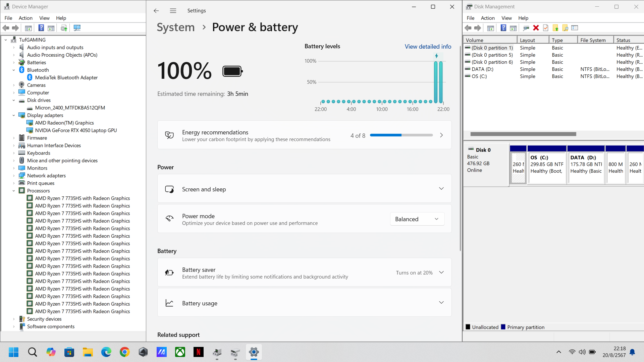644x362 pixels.
Task: Open Settings navigation hamburger menu
Action: [173, 11]
